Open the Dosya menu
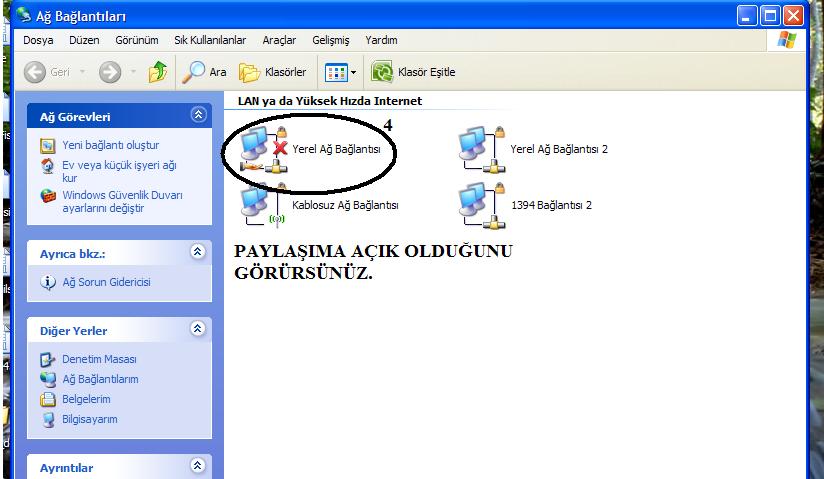 38,40
